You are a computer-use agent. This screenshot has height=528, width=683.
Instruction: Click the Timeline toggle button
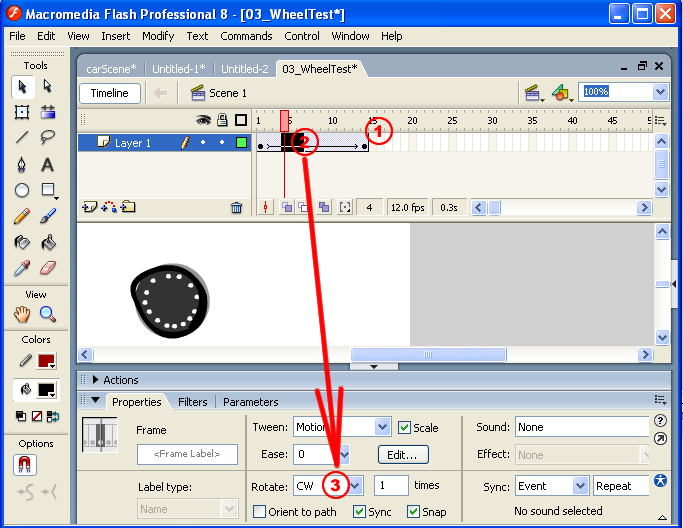click(110, 93)
